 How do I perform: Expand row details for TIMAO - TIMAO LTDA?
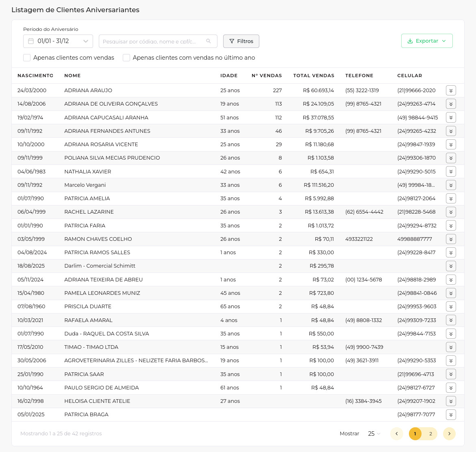coord(450,347)
